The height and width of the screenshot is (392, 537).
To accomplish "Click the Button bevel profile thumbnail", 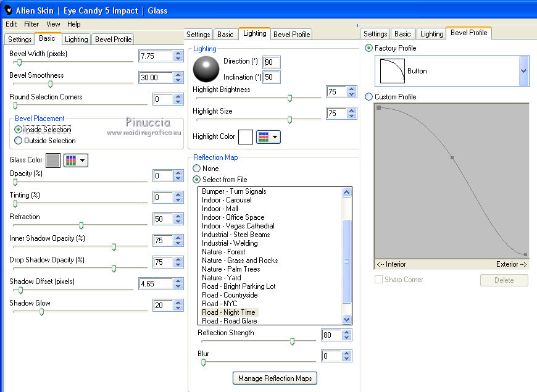I will coord(391,71).
